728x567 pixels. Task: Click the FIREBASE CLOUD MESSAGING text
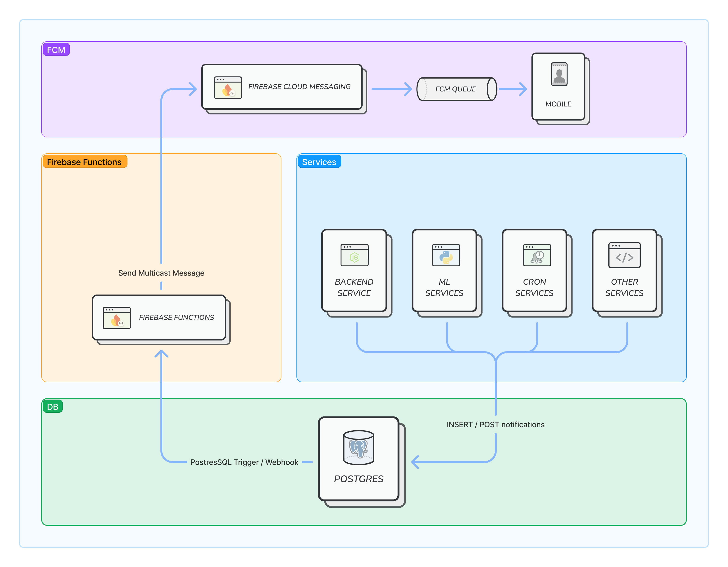point(299,87)
